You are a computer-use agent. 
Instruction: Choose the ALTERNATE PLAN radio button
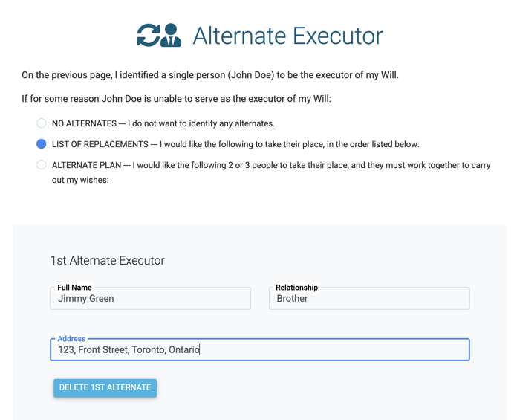pyautogui.click(x=41, y=164)
